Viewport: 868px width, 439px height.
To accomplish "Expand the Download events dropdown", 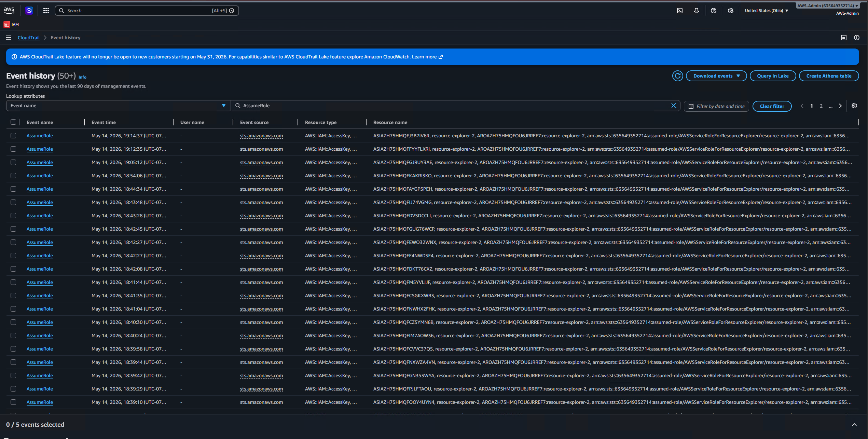I will 716,76.
